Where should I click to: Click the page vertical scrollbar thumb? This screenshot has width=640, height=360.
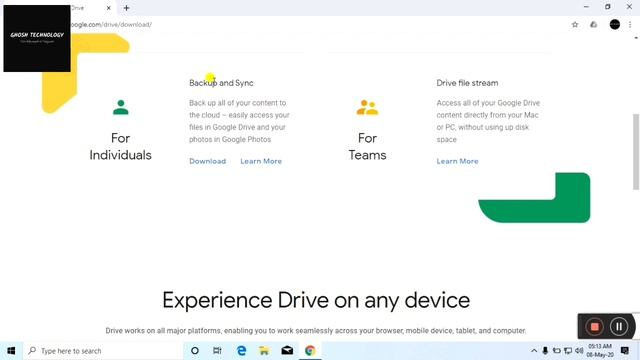click(636, 152)
